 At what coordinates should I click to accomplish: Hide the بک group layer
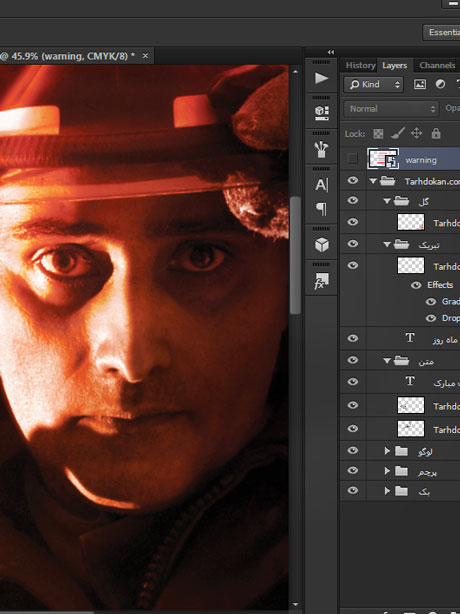353,490
